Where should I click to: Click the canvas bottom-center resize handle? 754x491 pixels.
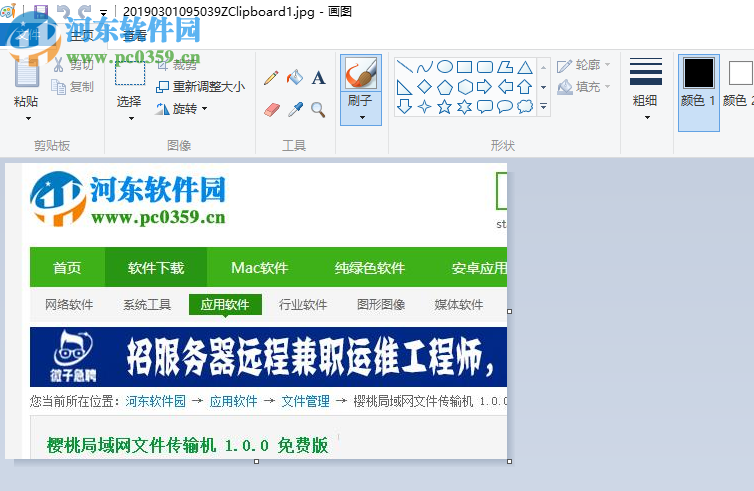tap(256, 462)
